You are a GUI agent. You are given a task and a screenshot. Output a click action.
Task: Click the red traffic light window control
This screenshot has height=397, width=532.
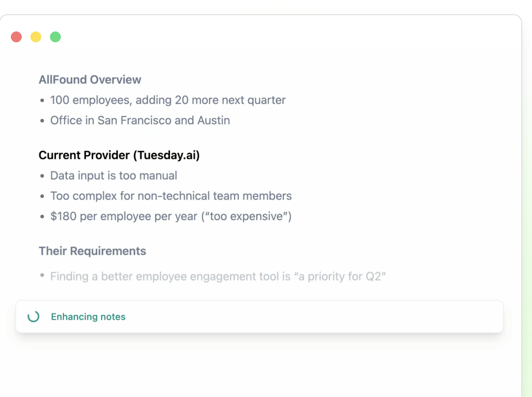click(x=16, y=36)
